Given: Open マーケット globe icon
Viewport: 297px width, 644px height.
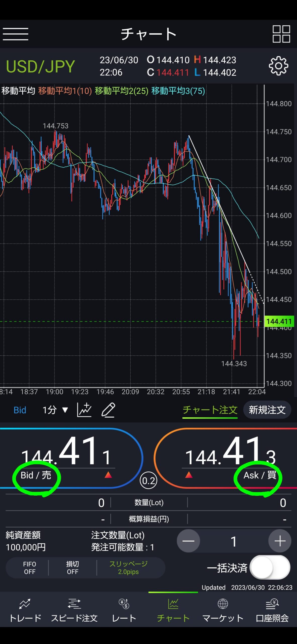Looking at the screenshot, I should (223, 610).
